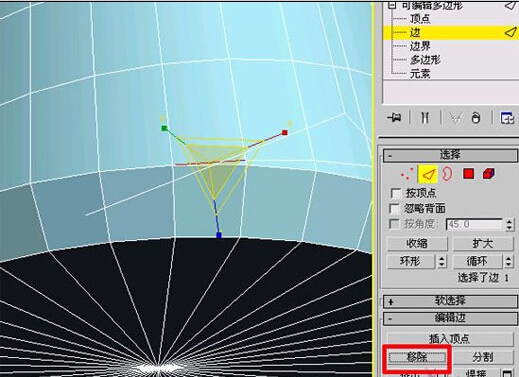Screen dimensions: 519x377
Task: Select the Element cube sub-object icon
Action: (489, 174)
